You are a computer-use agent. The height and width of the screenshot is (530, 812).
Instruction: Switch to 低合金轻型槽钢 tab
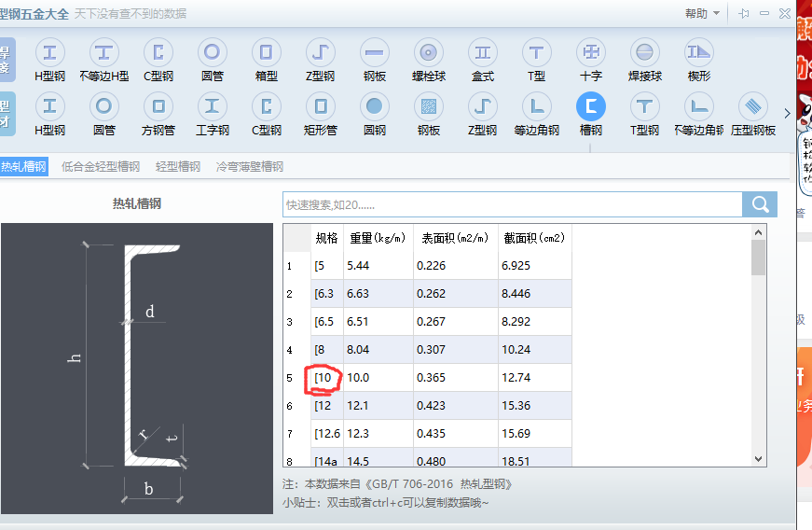pos(101,166)
